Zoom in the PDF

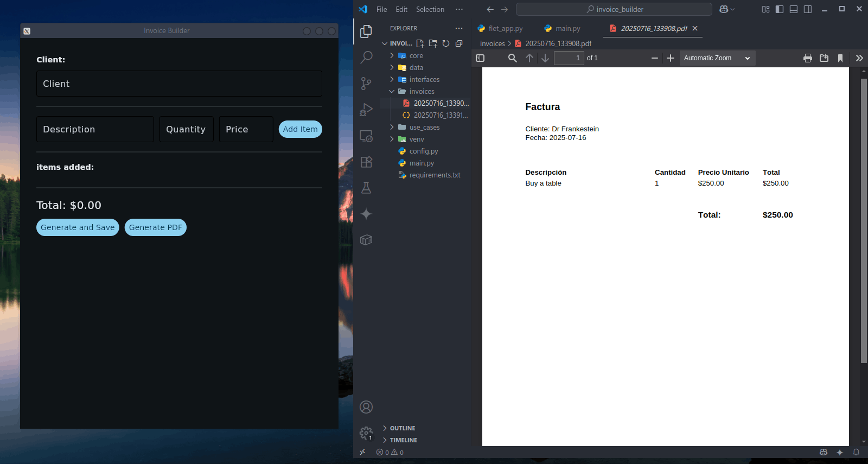(x=671, y=58)
